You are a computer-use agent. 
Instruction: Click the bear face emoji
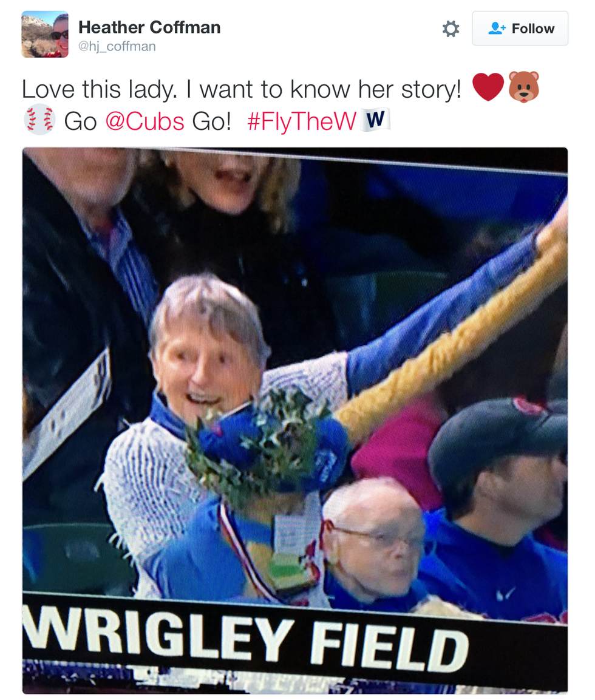(523, 87)
